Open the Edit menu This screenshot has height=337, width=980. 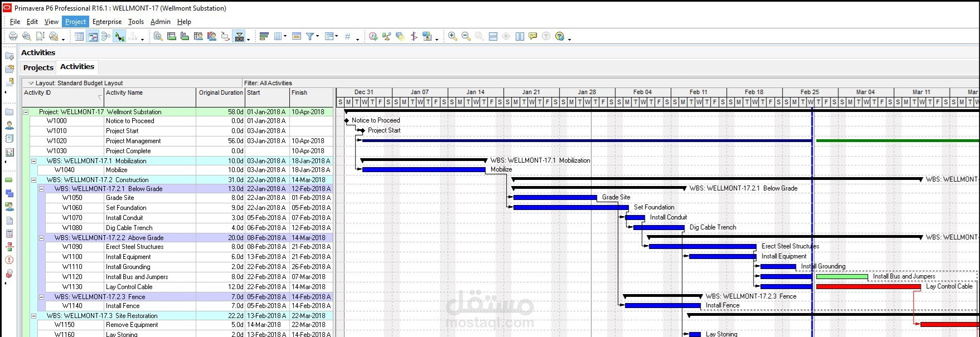click(x=32, y=22)
